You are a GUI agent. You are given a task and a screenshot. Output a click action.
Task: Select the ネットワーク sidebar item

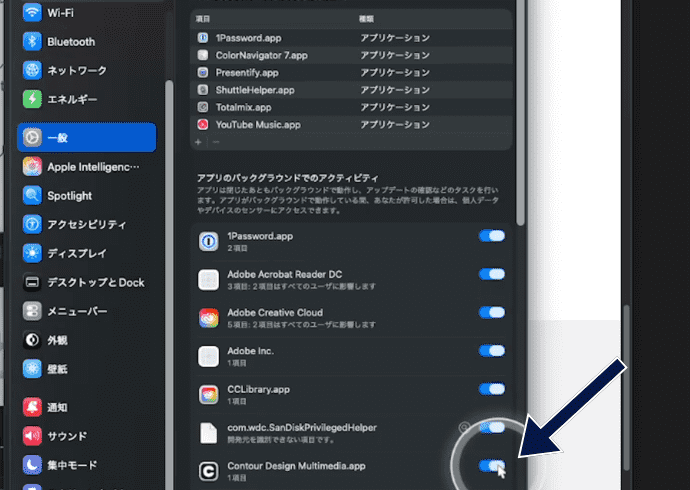point(76,71)
